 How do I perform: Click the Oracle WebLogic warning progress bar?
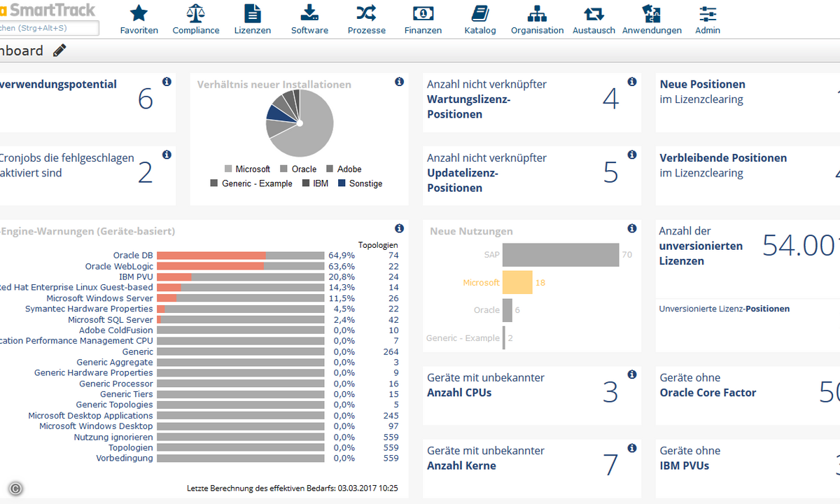click(241, 267)
